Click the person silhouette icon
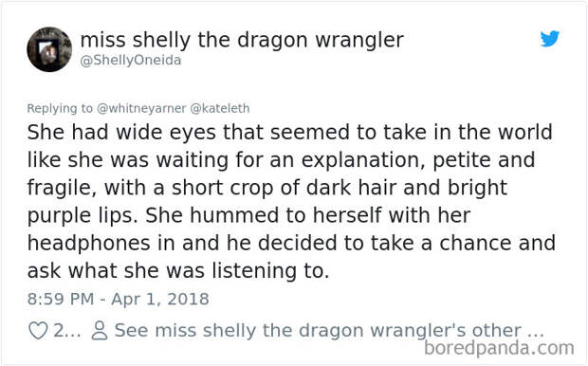This screenshot has width=588, height=366. (x=100, y=330)
